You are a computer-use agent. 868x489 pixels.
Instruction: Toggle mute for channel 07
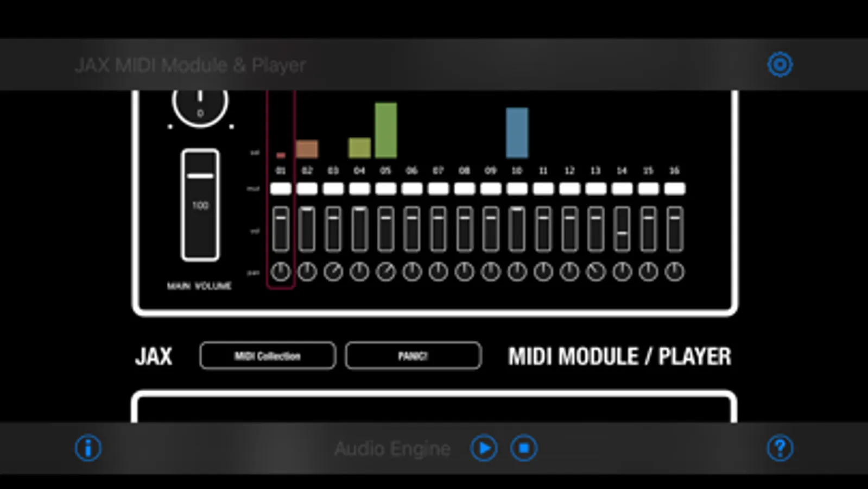coord(438,189)
